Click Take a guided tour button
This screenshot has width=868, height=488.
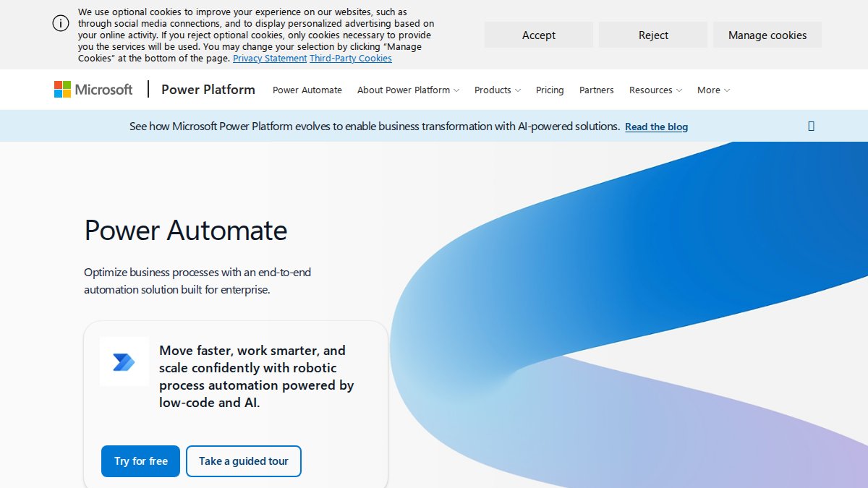pos(244,461)
